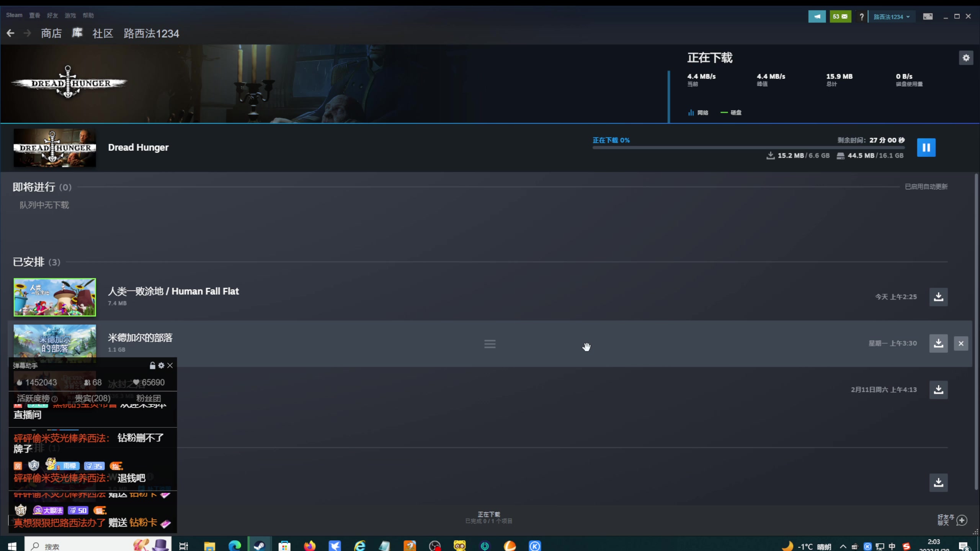
Task: Select the 贵宾(208) tab
Action: [x=92, y=398]
